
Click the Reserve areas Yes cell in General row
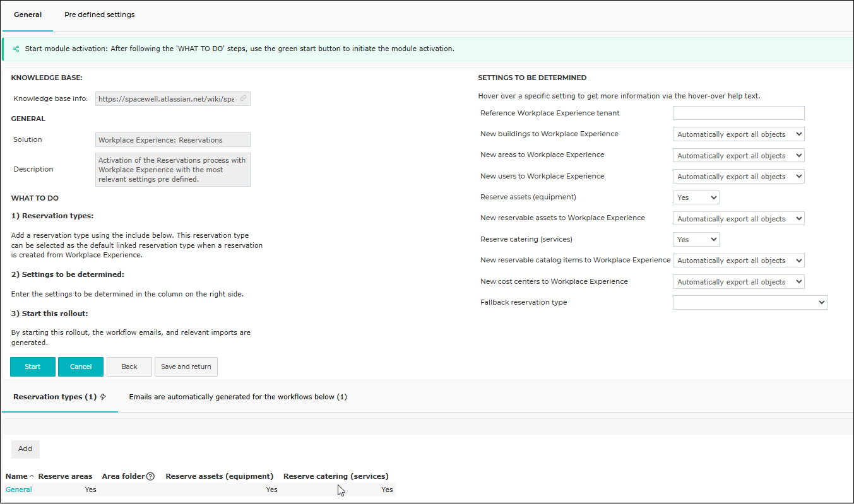pos(90,489)
